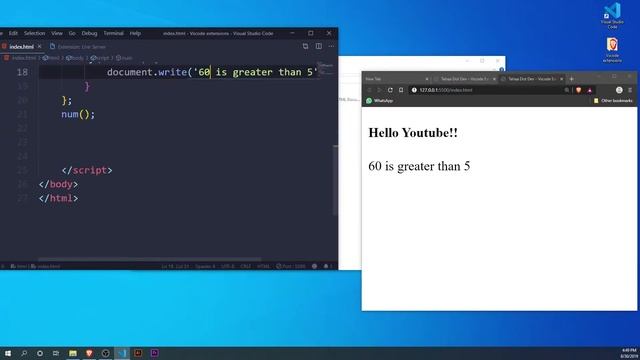Select the body breadcrumb item
640x360 pixels.
click(x=75, y=58)
